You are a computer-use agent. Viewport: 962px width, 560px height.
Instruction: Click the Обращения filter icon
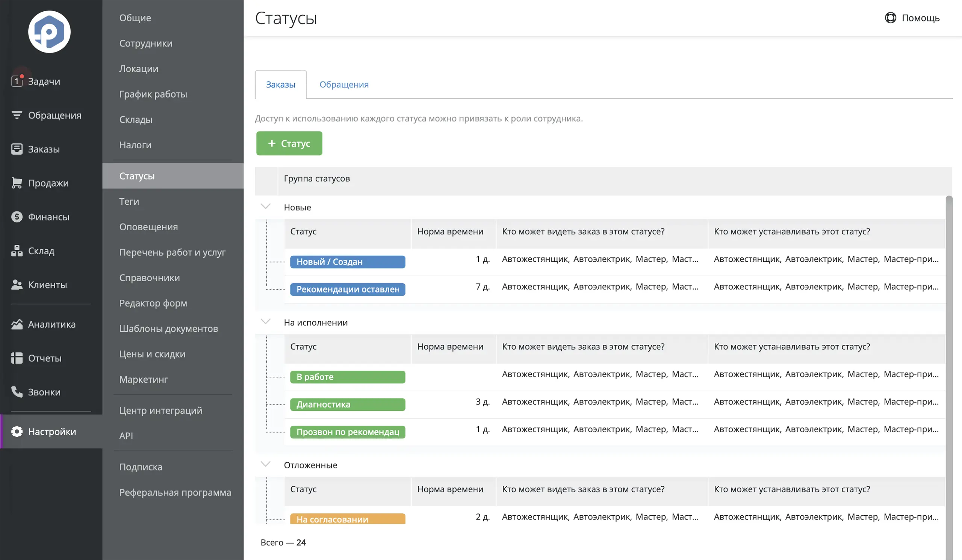pos(17,115)
